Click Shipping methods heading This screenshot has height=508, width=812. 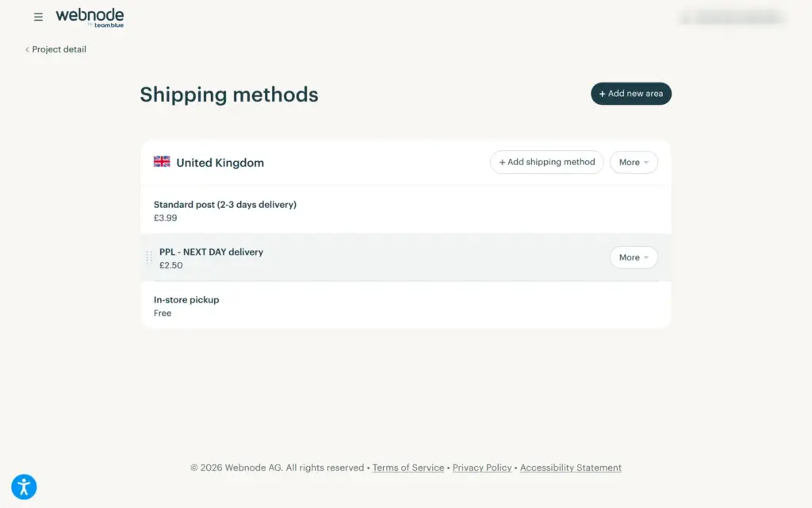(x=229, y=95)
